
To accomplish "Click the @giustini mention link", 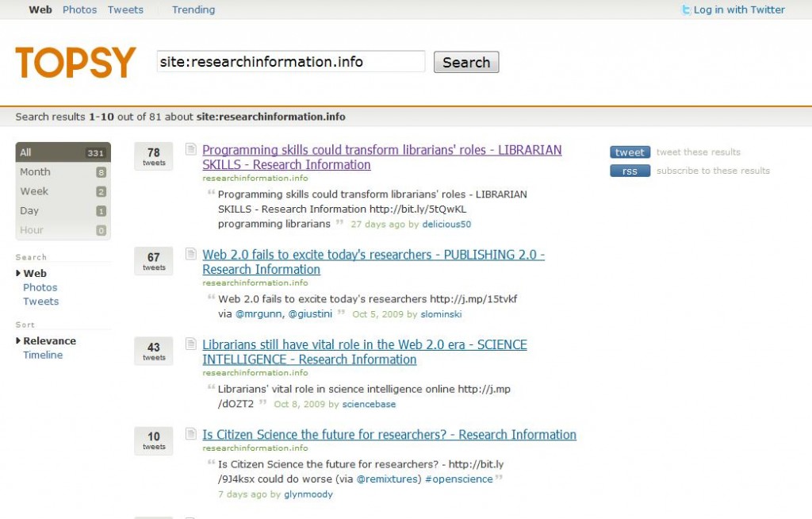I will click(310, 313).
